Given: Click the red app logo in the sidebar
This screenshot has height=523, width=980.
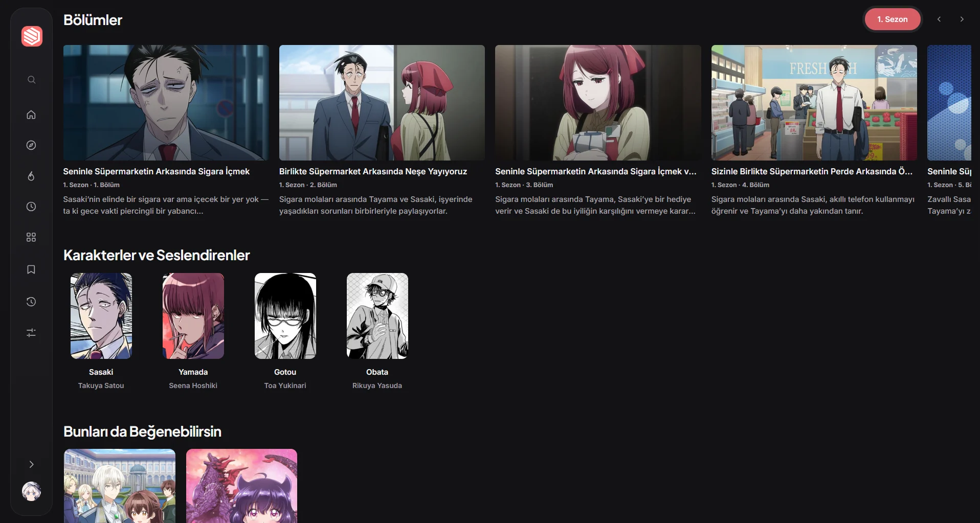Looking at the screenshot, I should coord(32,36).
